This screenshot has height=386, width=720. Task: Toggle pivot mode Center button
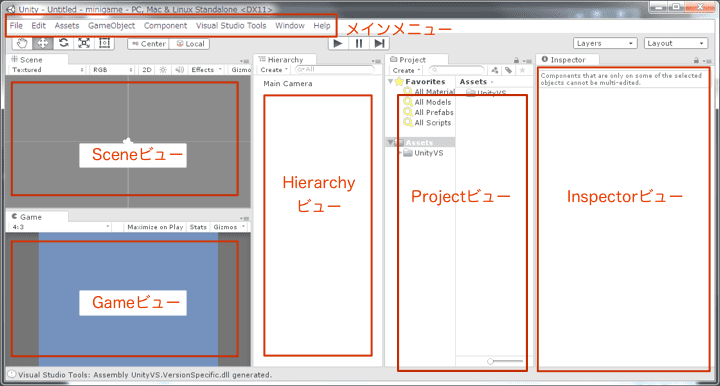(148, 44)
